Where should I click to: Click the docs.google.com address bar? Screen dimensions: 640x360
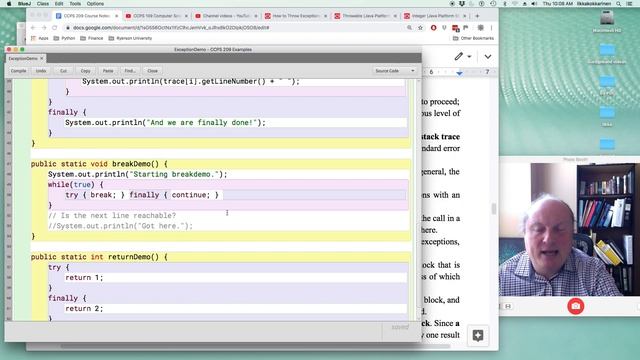click(237, 28)
